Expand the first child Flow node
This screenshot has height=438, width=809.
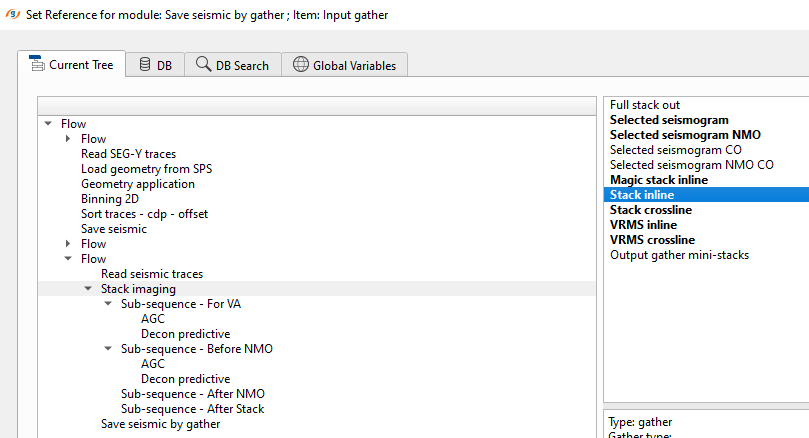pos(68,139)
